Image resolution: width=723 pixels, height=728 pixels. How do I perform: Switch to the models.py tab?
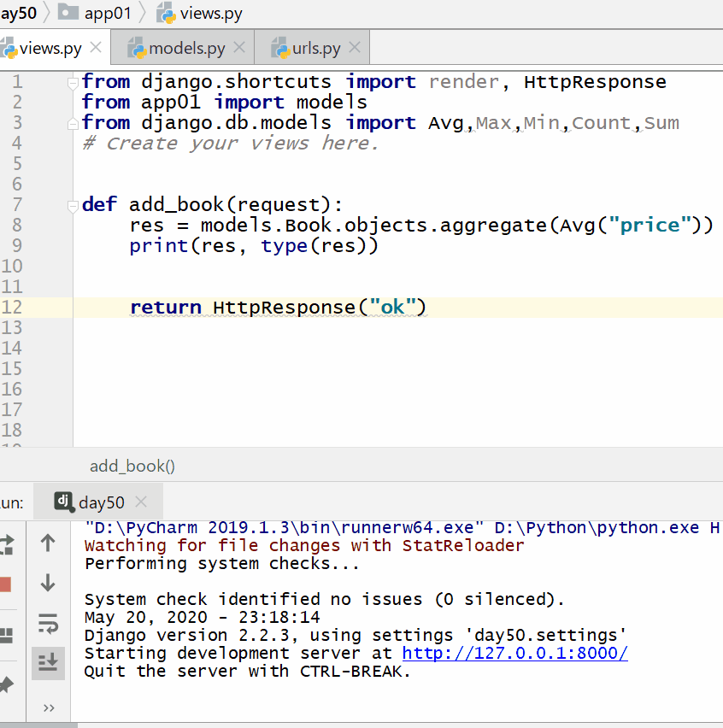coord(186,49)
